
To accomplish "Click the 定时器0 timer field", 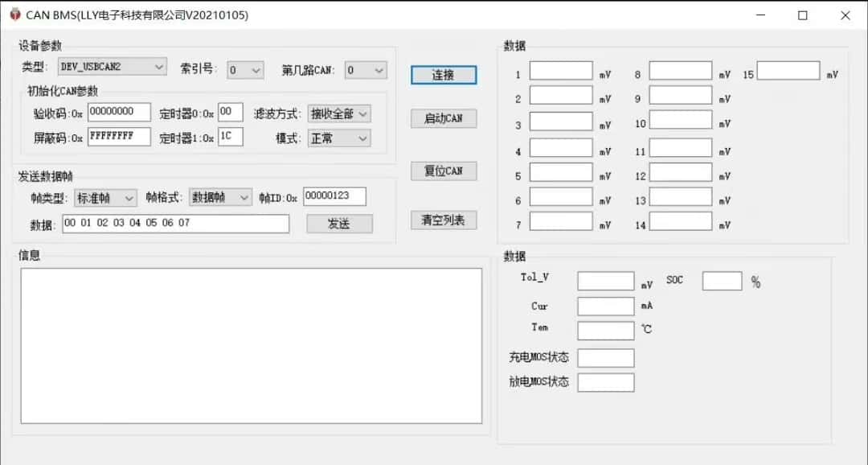I will pyautogui.click(x=231, y=112).
